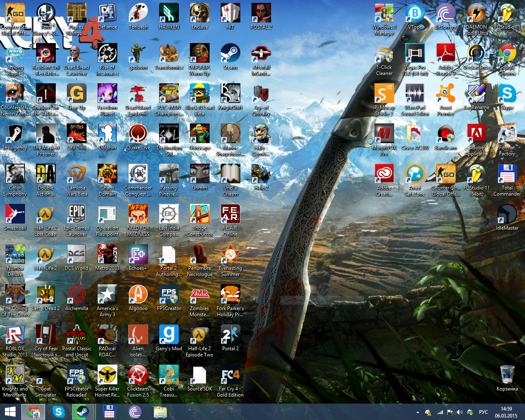Open Total Commander from the taskbar
The image size is (525, 420).
(109, 412)
